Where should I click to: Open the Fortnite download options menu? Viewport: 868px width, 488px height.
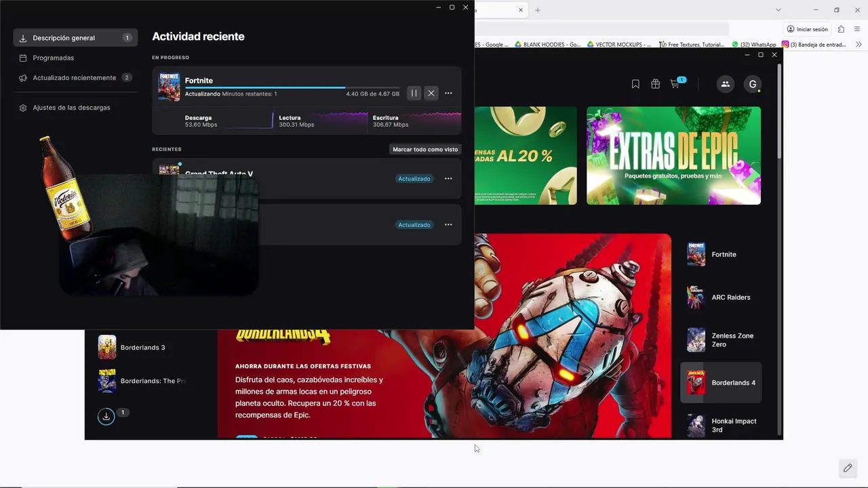[448, 94]
